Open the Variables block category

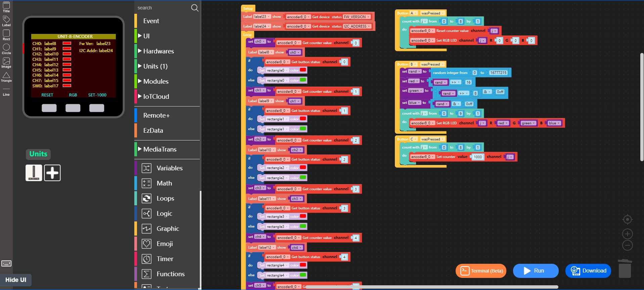point(169,168)
